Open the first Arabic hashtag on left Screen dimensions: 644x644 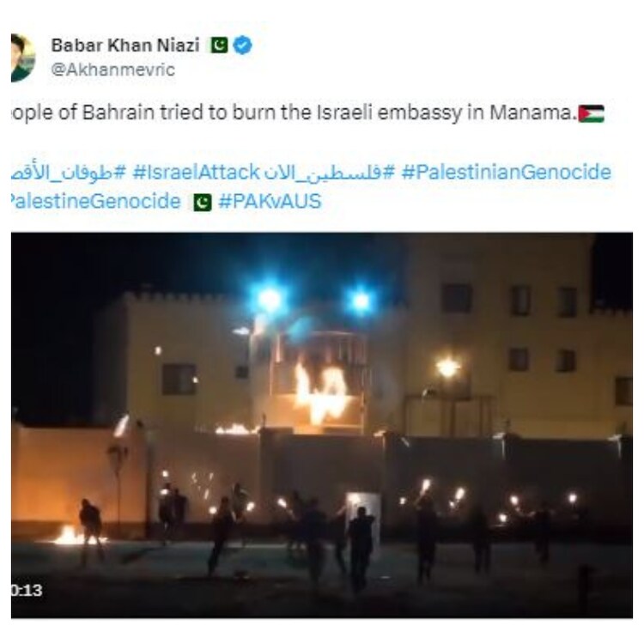click(x=69, y=173)
